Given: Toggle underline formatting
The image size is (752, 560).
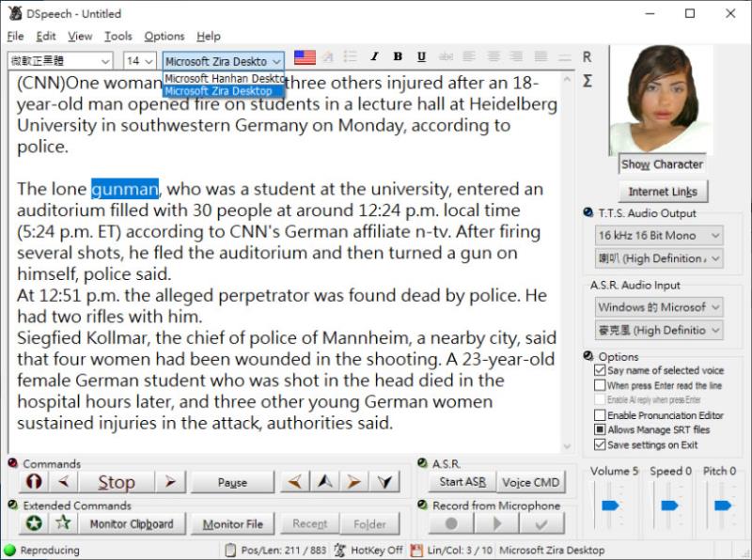Looking at the screenshot, I should (x=421, y=57).
